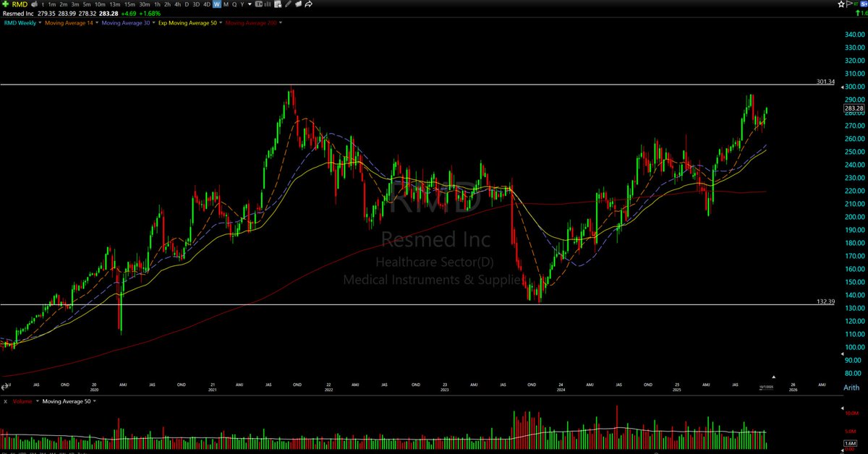Close the Volume pane with X
Image resolution: width=868 pixels, height=454 pixels.
[6, 401]
